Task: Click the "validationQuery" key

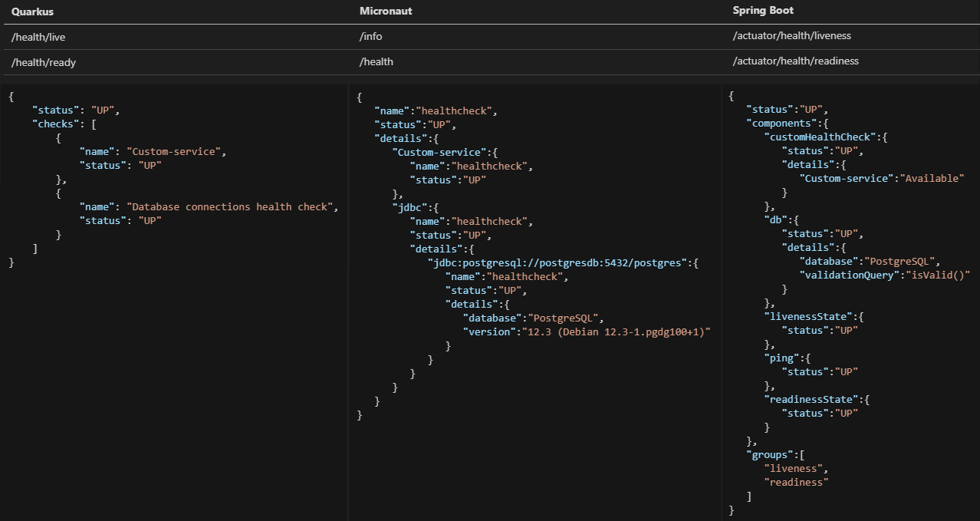Action: coord(850,275)
